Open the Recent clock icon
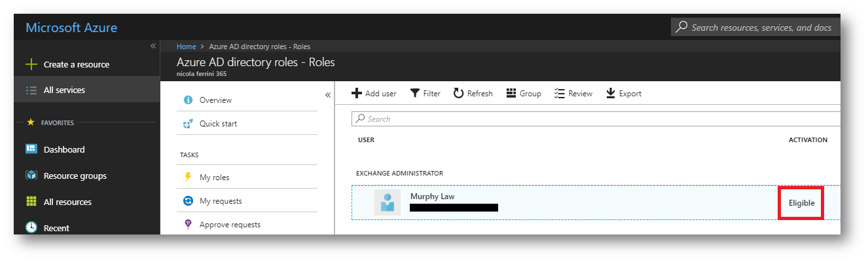The image size is (868, 262). click(31, 227)
